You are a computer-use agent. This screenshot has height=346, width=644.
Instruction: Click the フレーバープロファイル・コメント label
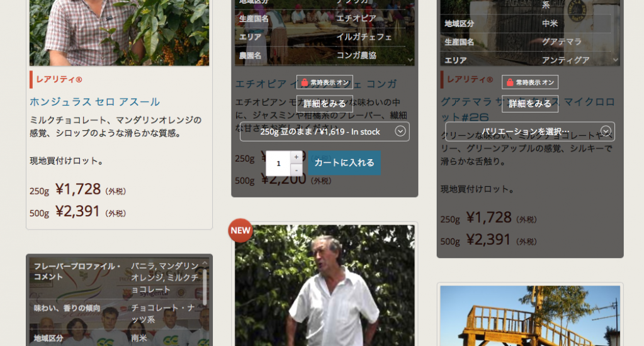point(77,271)
